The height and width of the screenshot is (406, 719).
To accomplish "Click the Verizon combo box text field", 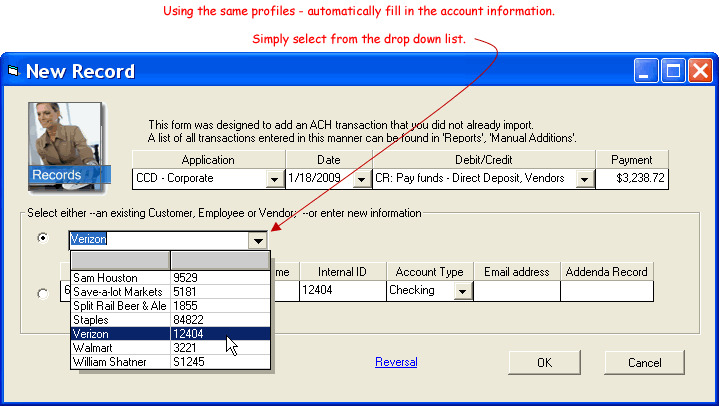I will [x=159, y=239].
